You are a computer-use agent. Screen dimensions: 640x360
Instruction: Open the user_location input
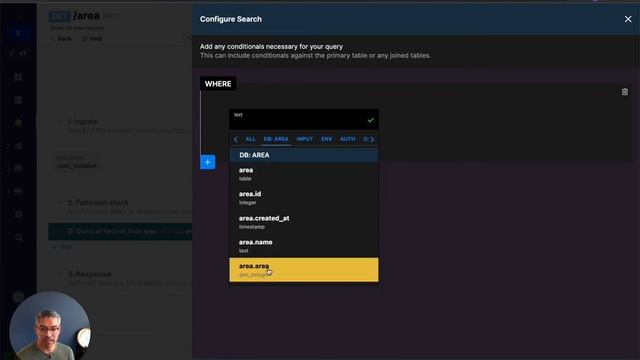coord(76,162)
